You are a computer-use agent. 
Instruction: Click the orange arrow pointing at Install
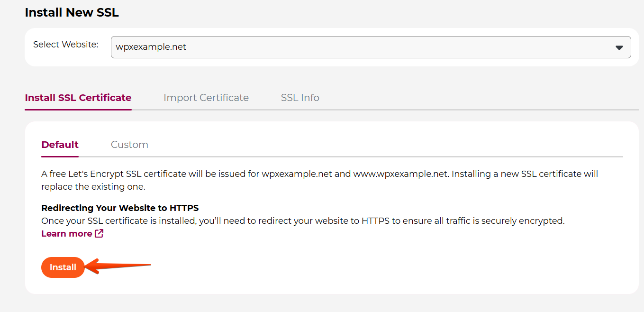point(119,266)
